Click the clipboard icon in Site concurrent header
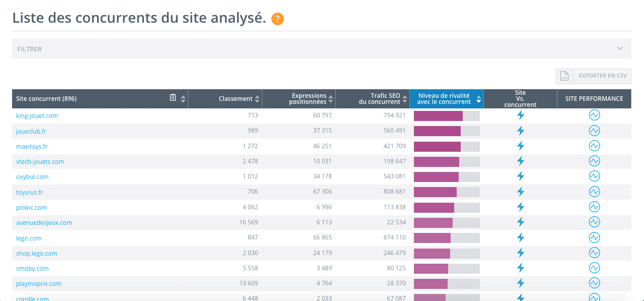Viewport: 644px width, 301px height. tap(173, 98)
